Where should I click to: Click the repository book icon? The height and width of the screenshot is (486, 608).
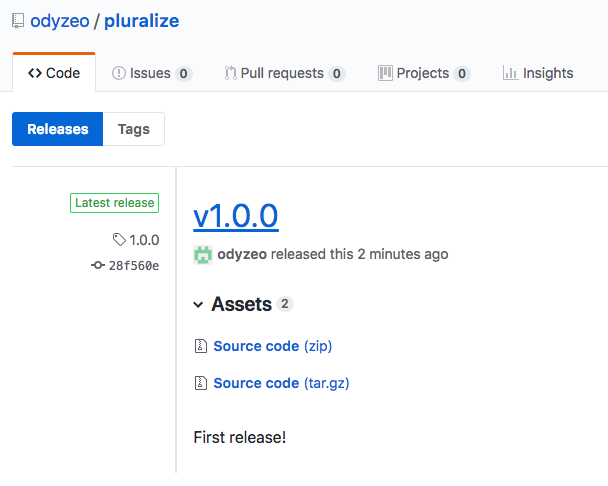click(18, 21)
